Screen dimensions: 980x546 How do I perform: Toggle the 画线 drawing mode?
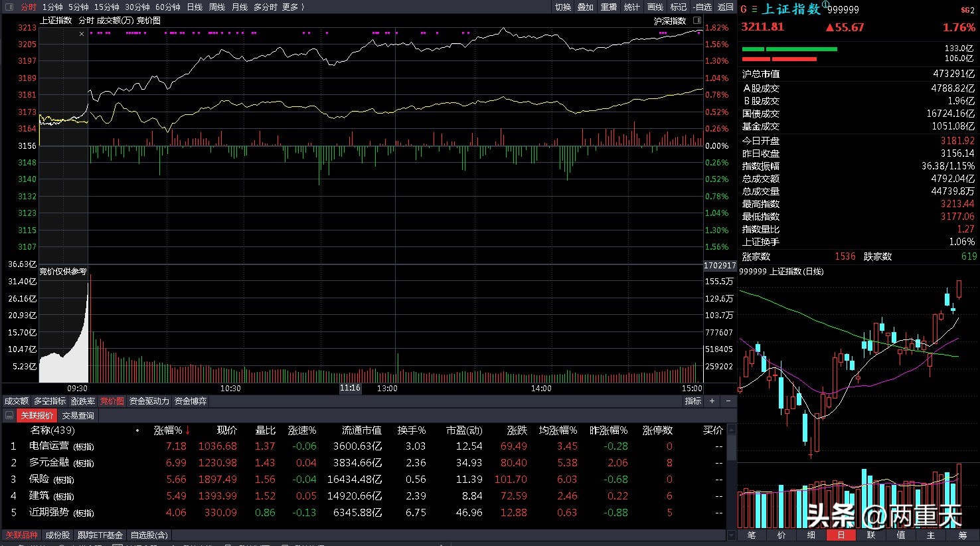pyautogui.click(x=655, y=7)
